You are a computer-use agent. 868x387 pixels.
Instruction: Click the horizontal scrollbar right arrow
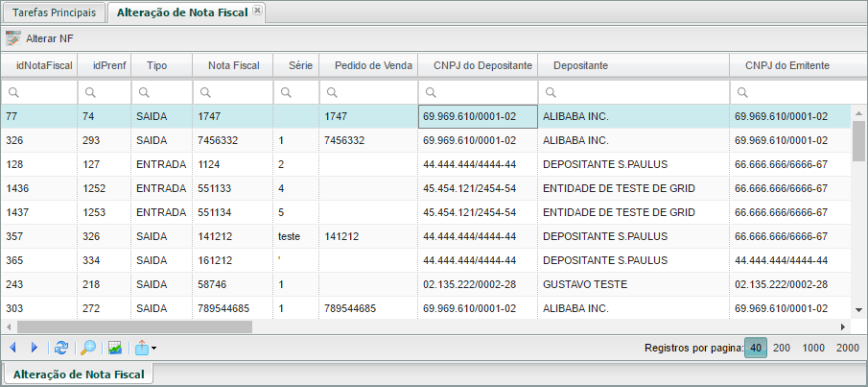843,327
